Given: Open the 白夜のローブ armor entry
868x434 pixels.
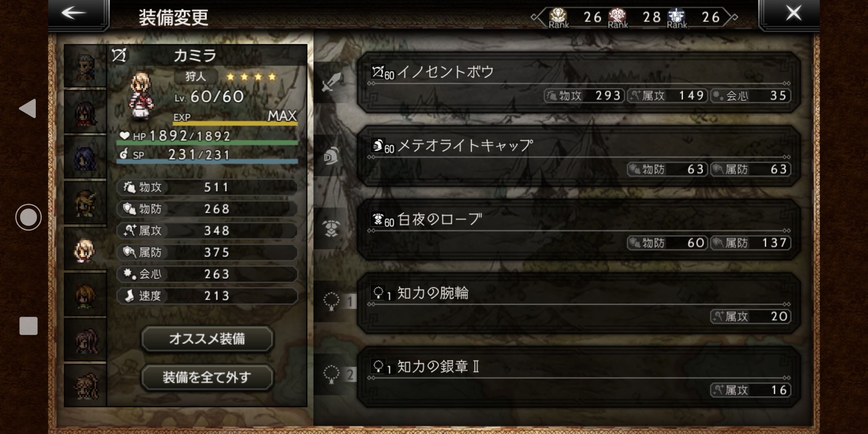Looking at the screenshot, I should click(579, 229).
